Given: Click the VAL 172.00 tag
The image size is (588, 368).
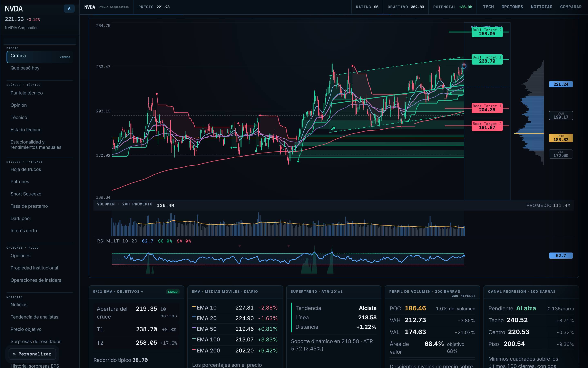Looking at the screenshot, I should click(561, 154).
